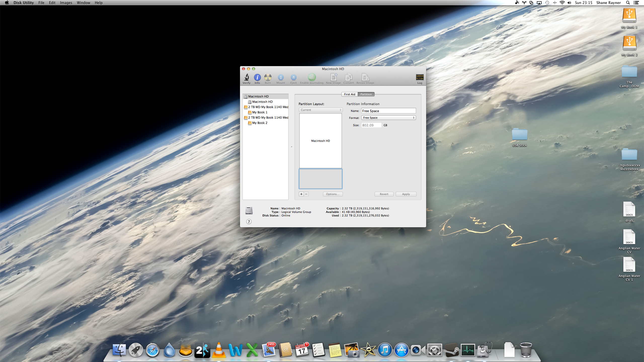
Task: Add a partition with plus button
Action: tap(301, 194)
